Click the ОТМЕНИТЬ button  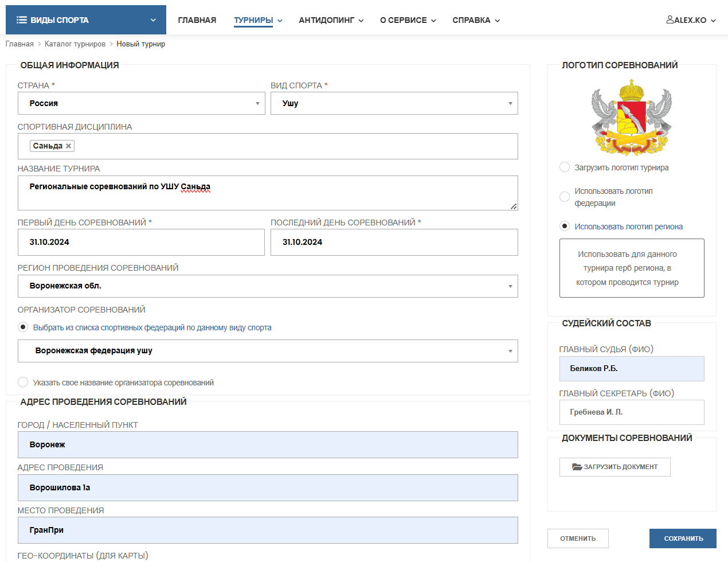578,538
